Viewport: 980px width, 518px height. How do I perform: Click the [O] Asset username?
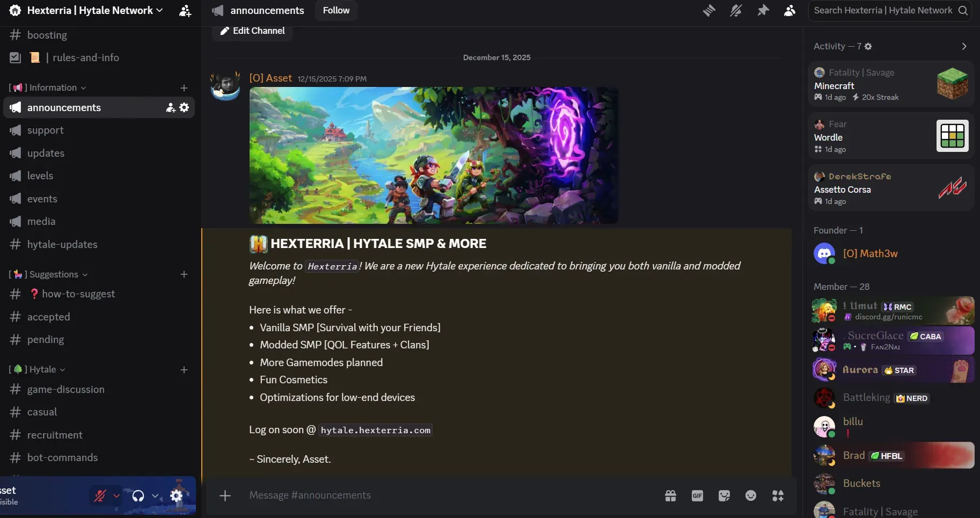270,78
